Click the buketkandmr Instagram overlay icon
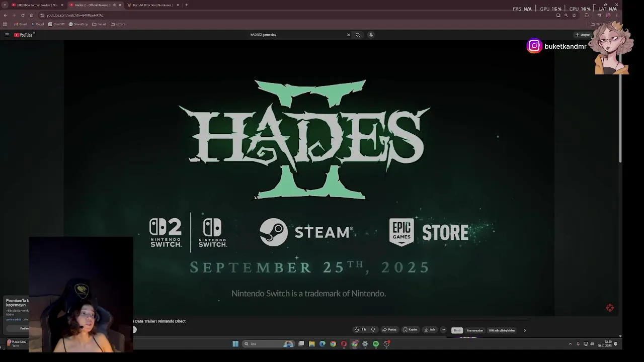This screenshot has height=362, width=644. coord(534,46)
